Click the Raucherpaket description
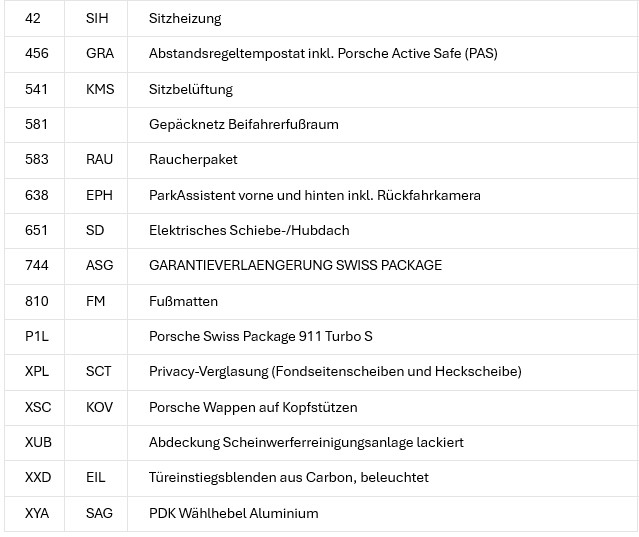 [193, 159]
